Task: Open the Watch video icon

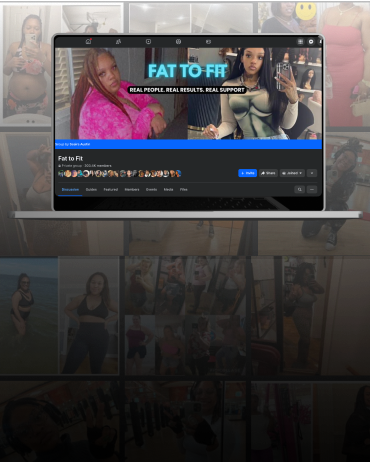Action: 148,42
